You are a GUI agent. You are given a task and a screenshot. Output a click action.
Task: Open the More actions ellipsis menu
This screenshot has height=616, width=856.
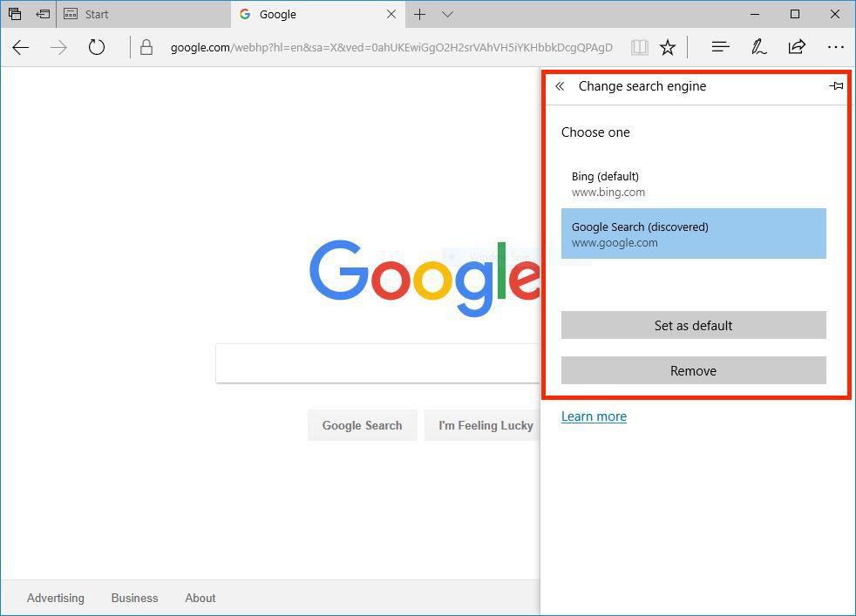pyautogui.click(x=836, y=47)
